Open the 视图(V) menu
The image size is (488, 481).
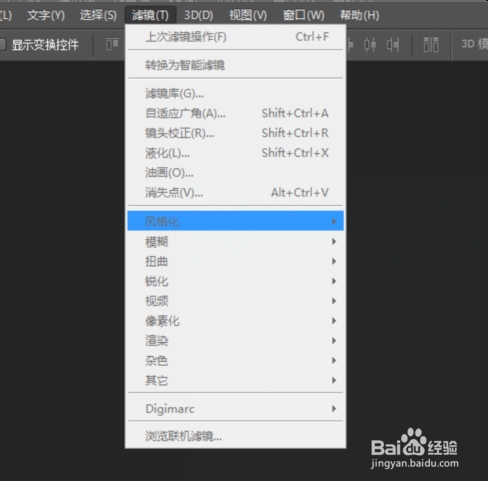pyautogui.click(x=248, y=15)
